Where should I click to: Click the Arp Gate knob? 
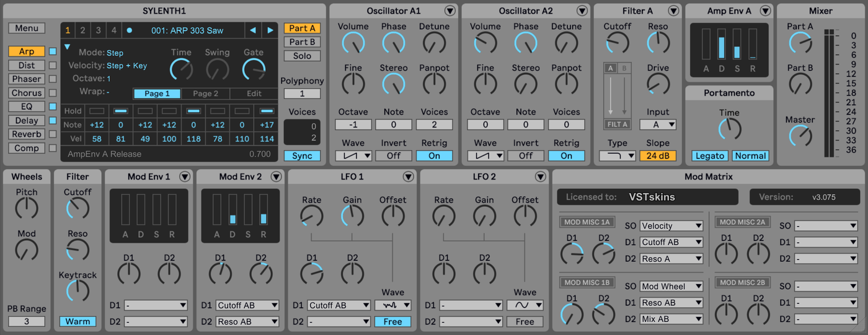point(254,69)
